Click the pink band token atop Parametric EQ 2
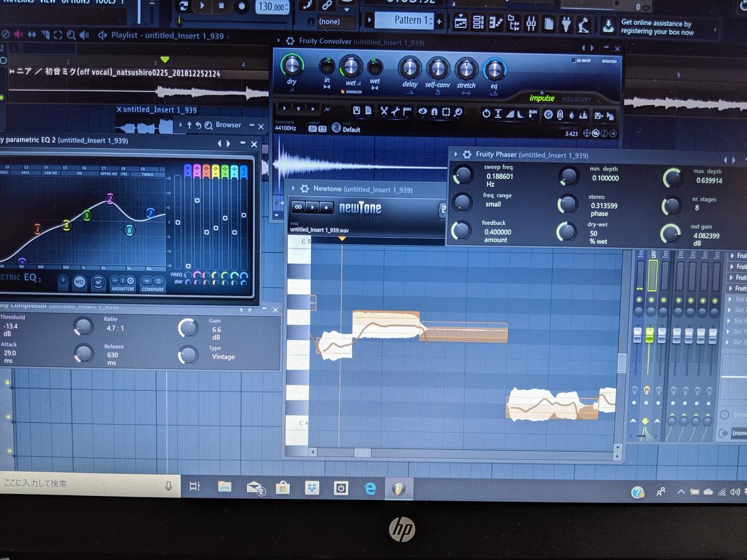 (197, 171)
